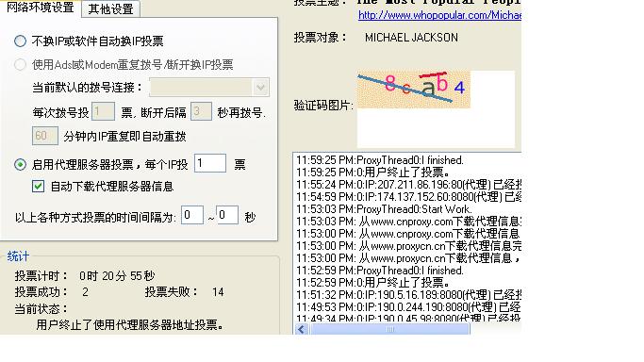The width and height of the screenshot is (644, 362).
Task: Select the ProxyThread0:Start Work log line
Action: point(384,209)
